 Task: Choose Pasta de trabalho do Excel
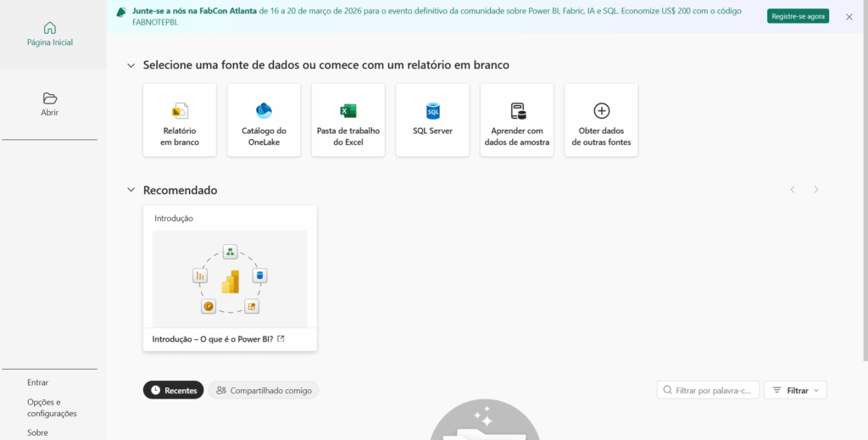348,120
